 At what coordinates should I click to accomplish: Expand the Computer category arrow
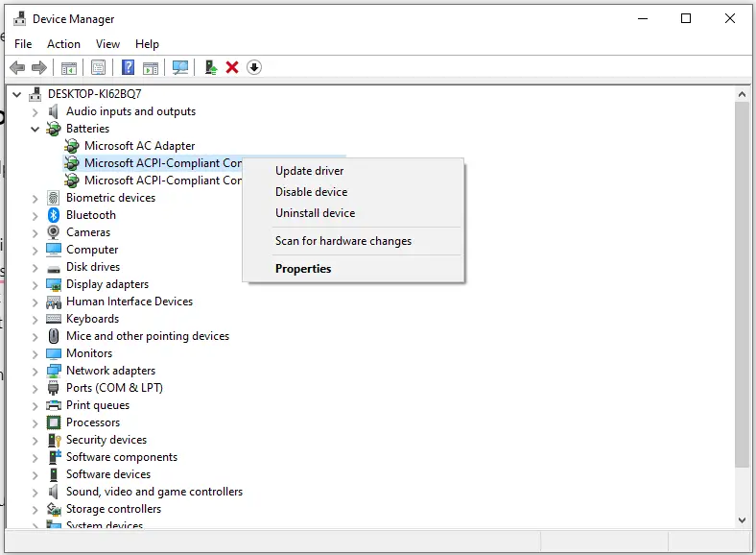(35, 251)
